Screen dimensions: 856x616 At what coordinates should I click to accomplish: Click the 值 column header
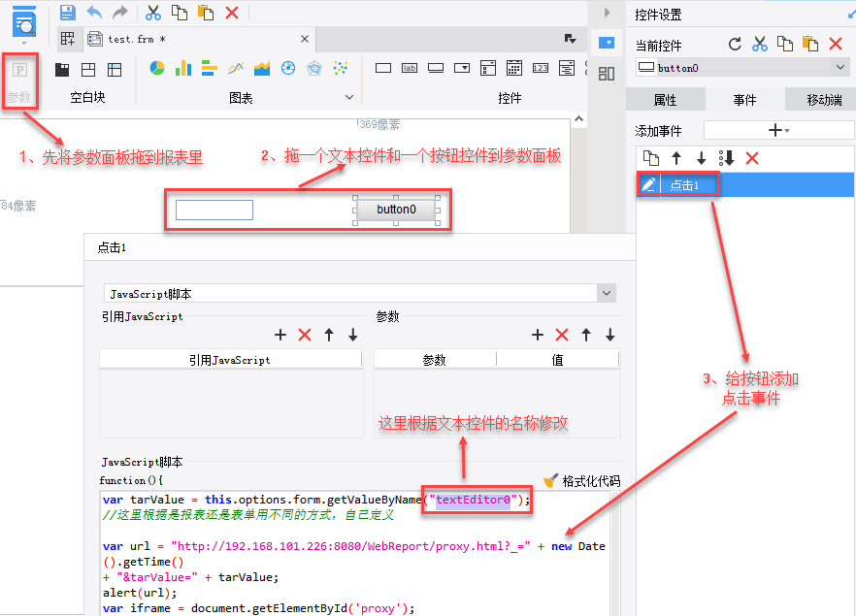click(557, 360)
